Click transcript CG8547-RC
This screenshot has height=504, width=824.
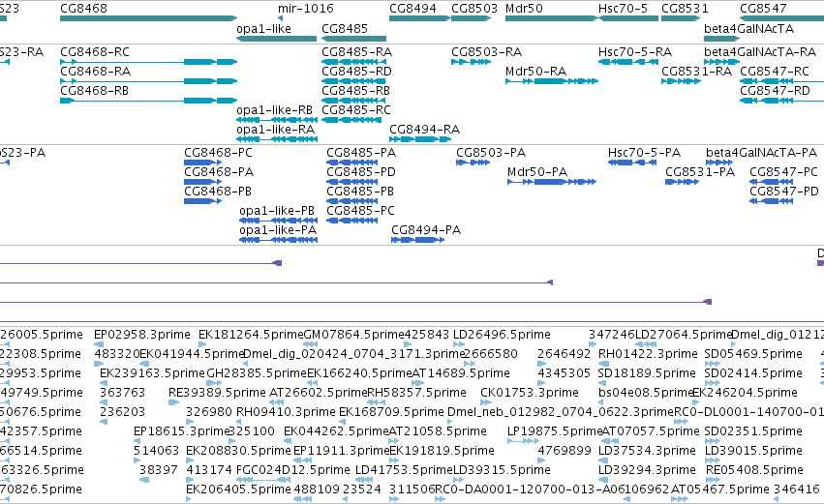tap(775, 72)
